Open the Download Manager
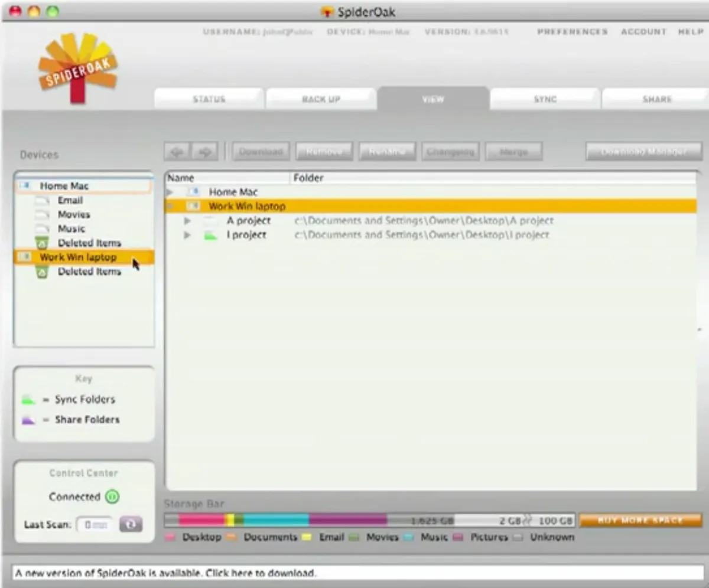 tap(643, 152)
